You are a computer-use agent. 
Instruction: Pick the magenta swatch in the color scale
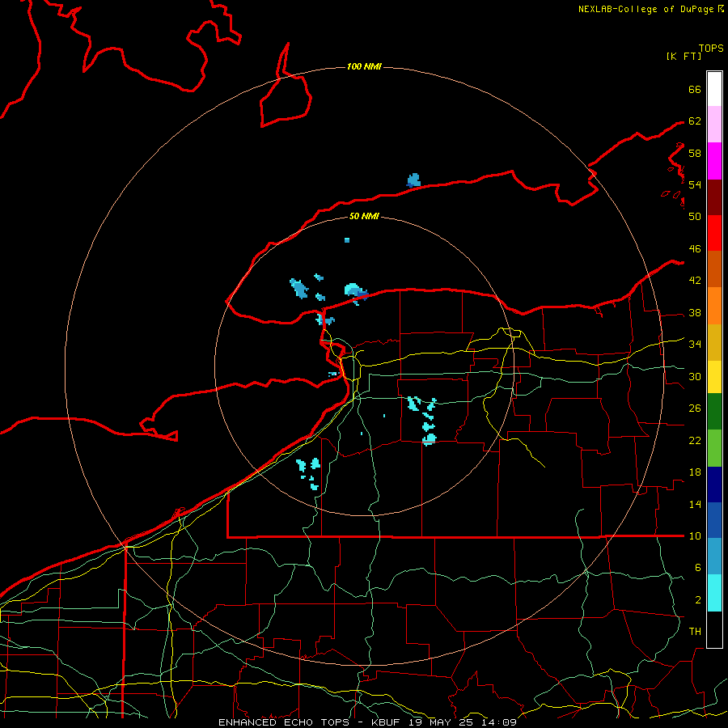(714, 161)
